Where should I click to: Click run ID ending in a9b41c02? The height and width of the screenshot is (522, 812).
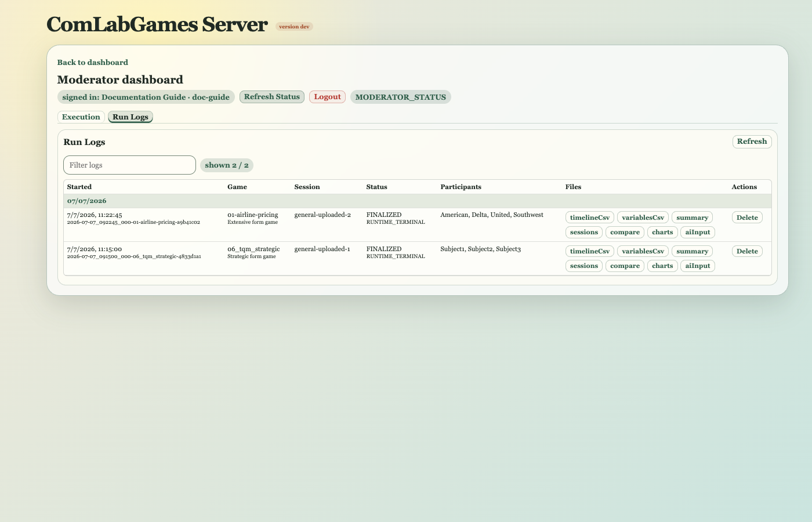(x=133, y=222)
